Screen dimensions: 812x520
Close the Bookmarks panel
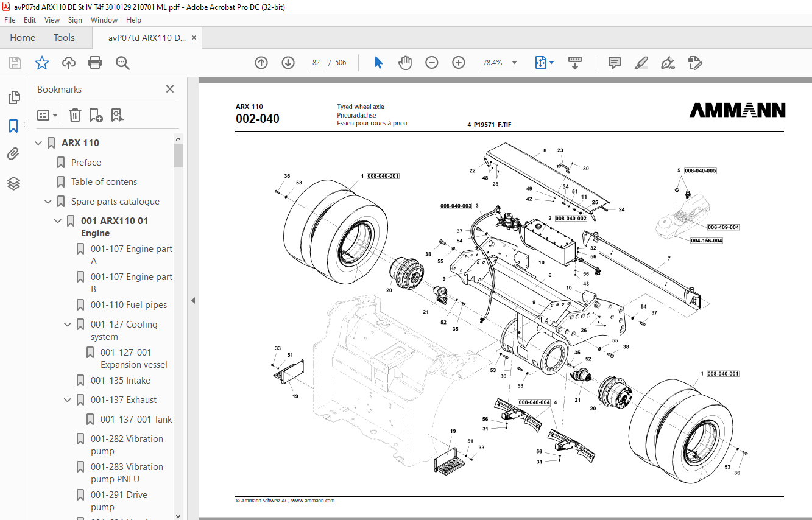pos(170,89)
